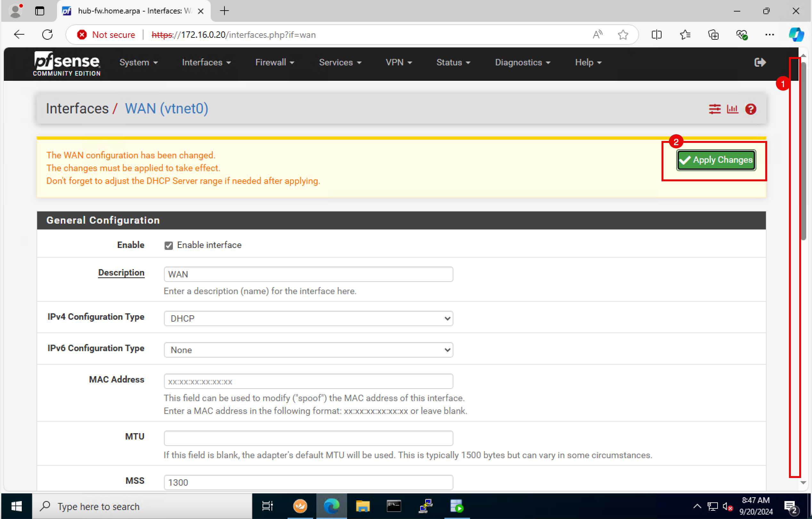Expand the Firewall menu
This screenshot has width=812, height=519.
coord(274,62)
